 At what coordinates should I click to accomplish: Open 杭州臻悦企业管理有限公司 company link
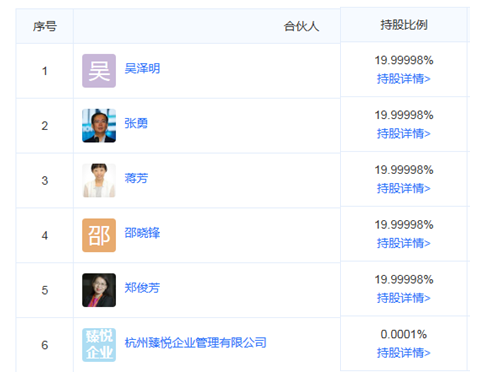click(x=196, y=342)
